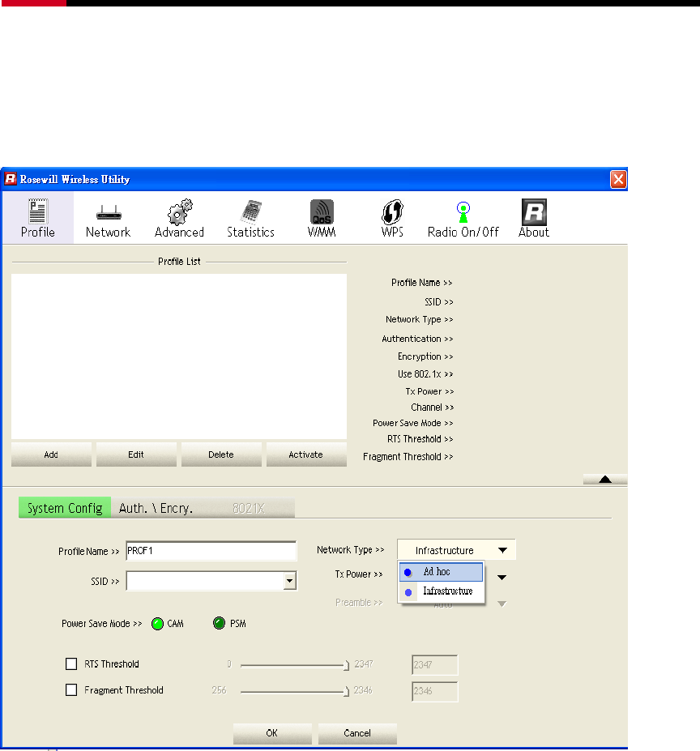Close the Rosewill Wireless Utility window
Image resolution: width=700 pixels, height=751 pixels.
(x=618, y=180)
